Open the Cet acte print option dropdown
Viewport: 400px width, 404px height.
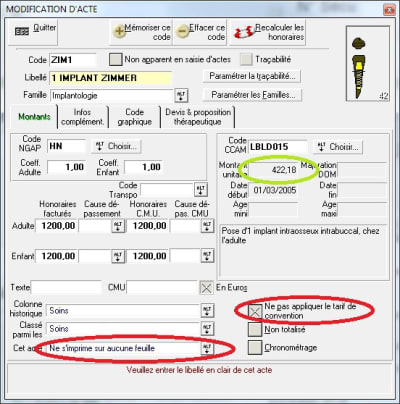click(x=207, y=349)
